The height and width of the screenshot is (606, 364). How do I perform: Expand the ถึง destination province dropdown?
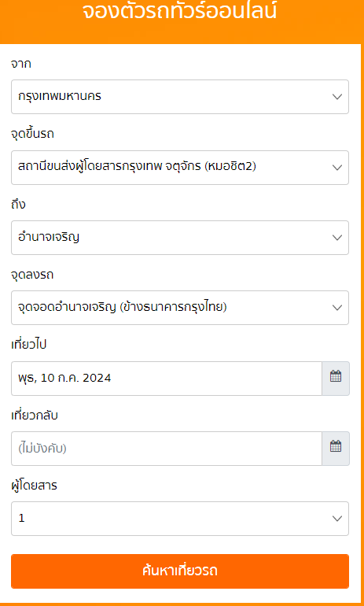click(x=180, y=238)
